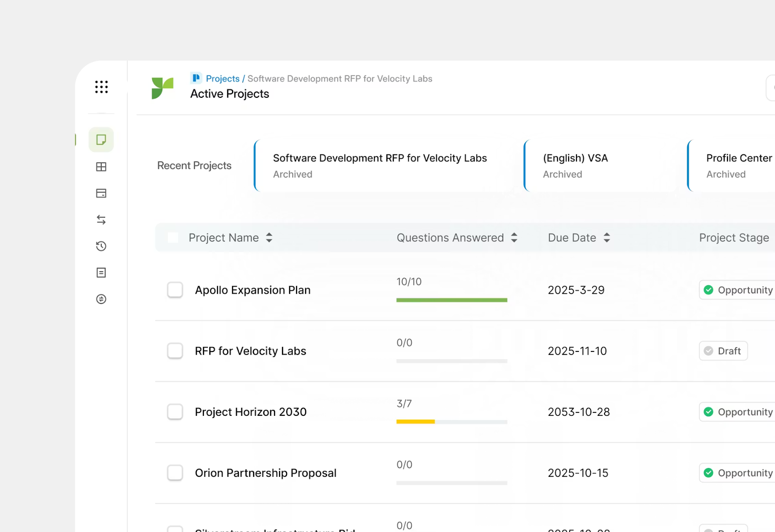Click the transfer arrows sidebar icon

coord(101,219)
